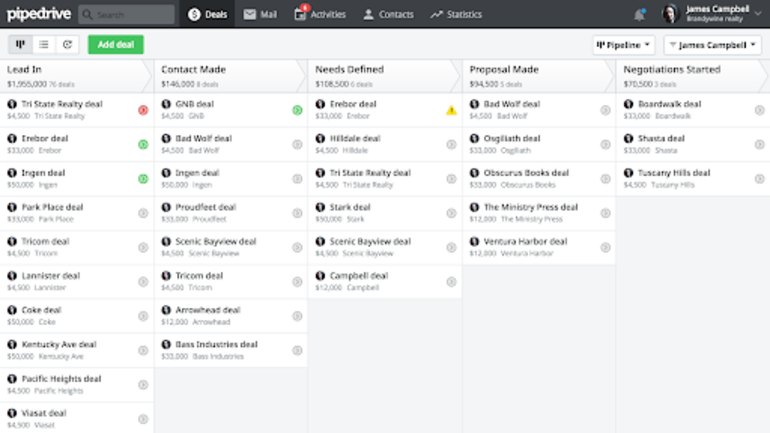Open the Activities tab with badge
Viewport: 770px width, 433px height.
tap(320, 14)
